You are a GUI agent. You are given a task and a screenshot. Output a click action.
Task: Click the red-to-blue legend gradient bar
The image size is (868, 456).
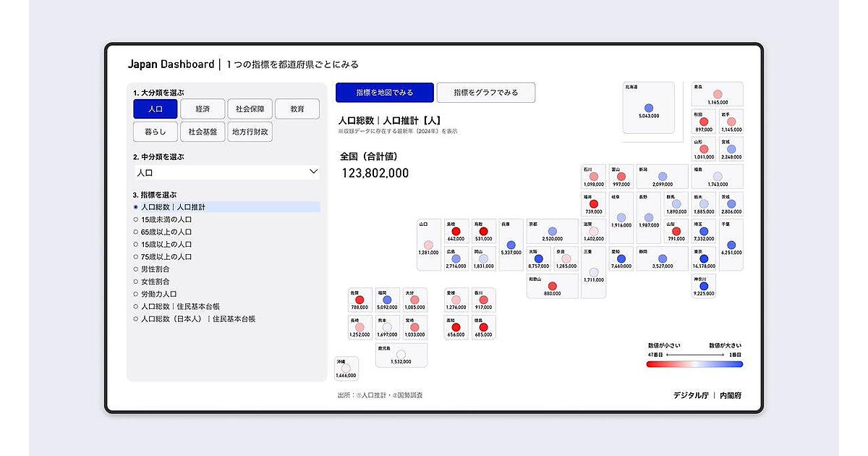point(694,364)
